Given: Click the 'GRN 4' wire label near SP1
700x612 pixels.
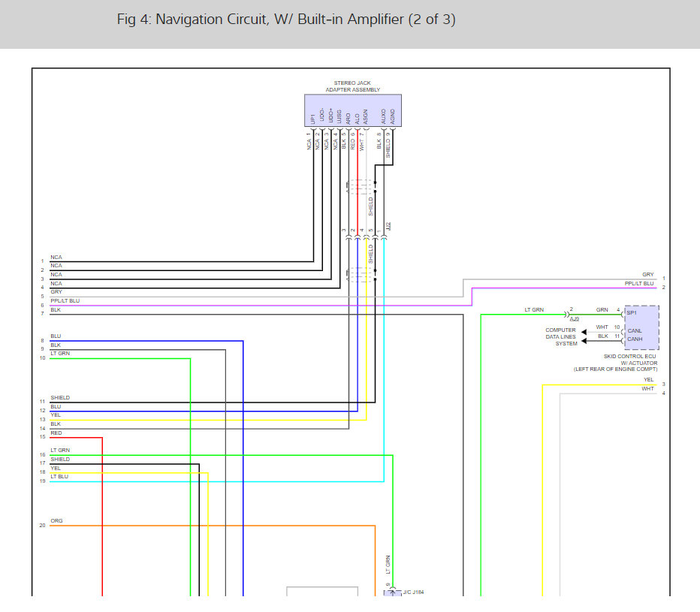Looking at the screenshot, I should coord(608,309).
